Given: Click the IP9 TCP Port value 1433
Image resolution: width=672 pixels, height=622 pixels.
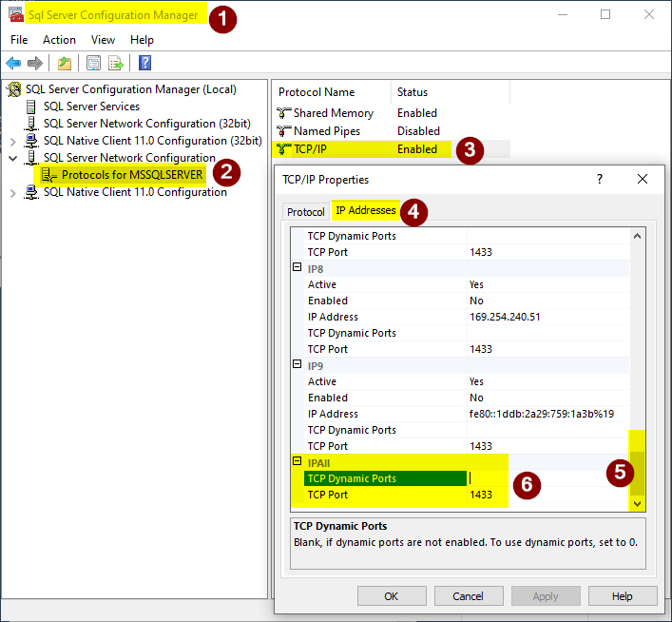Looking at the screenshot, I should pyautogui.click(x=481, y=446).
